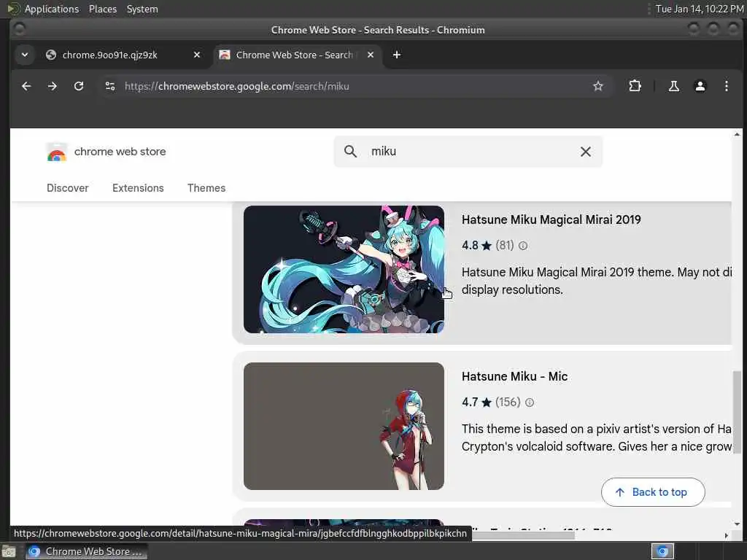Select Chrome Web Store taskbar entry
747x560 pixels.
pyautogui.click(x=86, y=551)
